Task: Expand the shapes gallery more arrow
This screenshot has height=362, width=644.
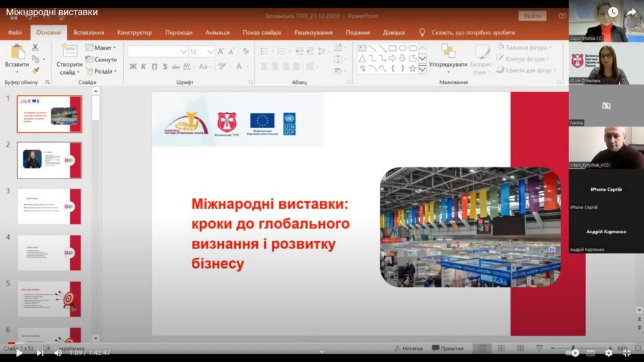Action: [422, 69]
